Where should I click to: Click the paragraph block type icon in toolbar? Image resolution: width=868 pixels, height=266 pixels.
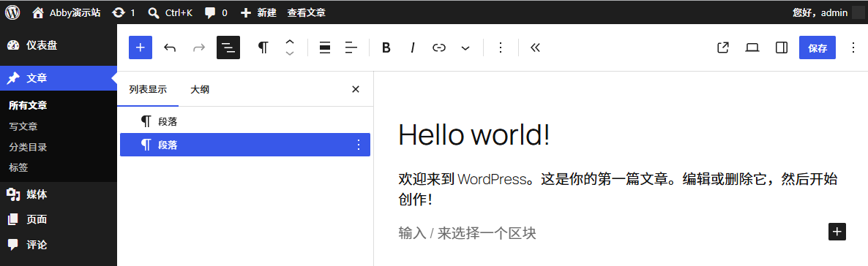[263, 47]
